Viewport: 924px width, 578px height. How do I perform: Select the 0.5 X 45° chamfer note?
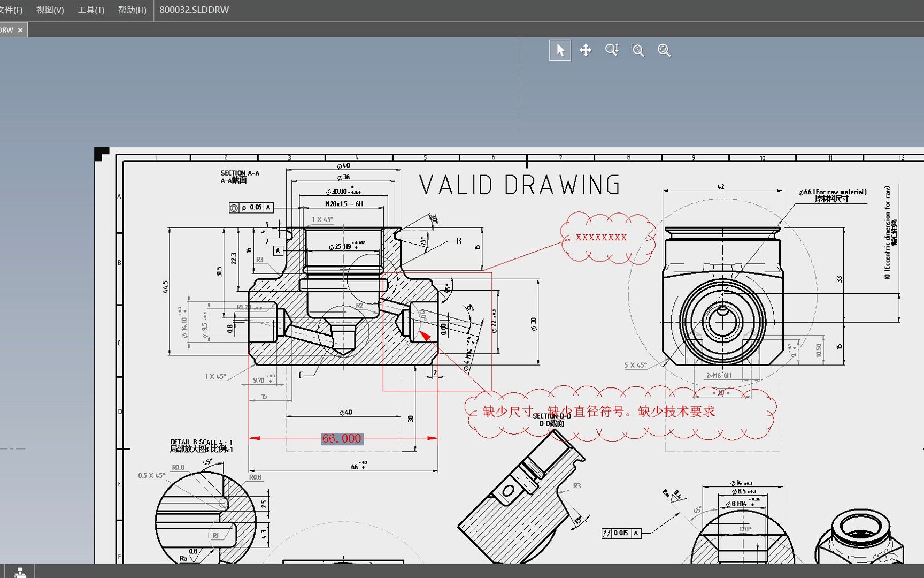click(151, 476)
